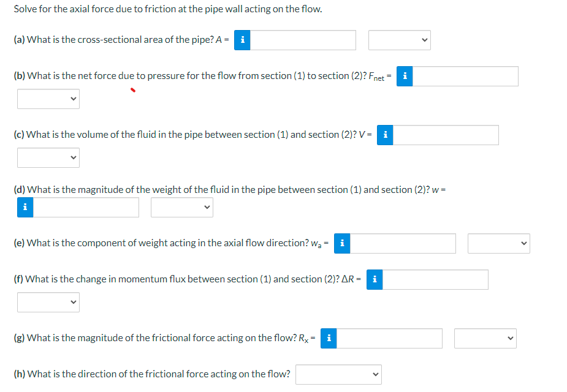This screenshot has width=567, height=392.
Task: Open the units dropdown next to weight answer
Action: point(181,207)
